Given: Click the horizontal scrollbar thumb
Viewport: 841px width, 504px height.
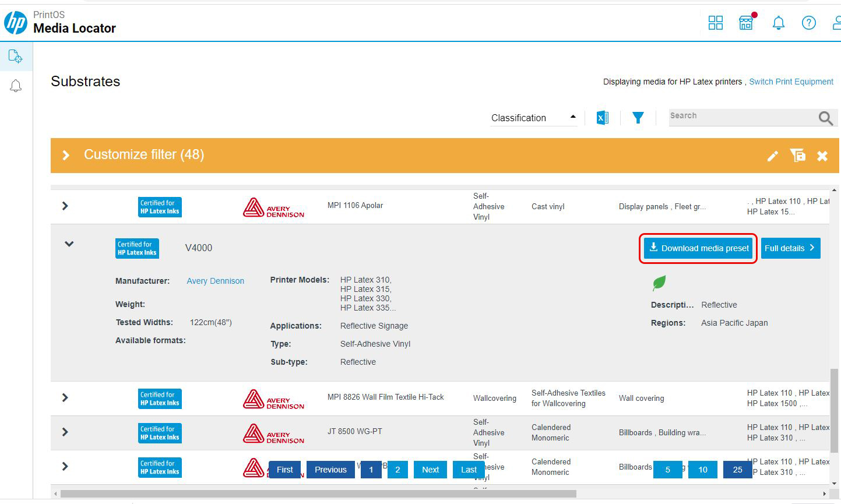Looking at the screenshot, I should pyautogui.click(x=319, y=494).
